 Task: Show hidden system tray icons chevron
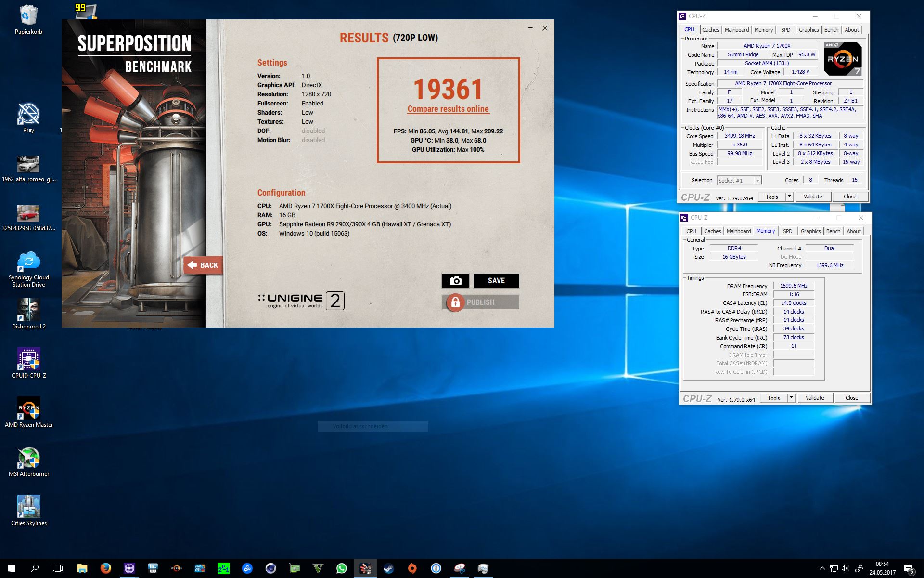(822, 568)
